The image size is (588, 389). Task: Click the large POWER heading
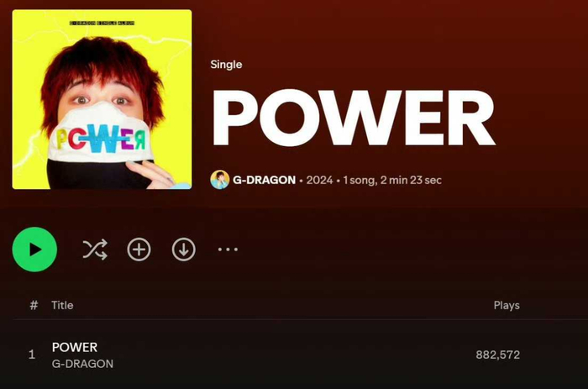[x=354, y=118]
